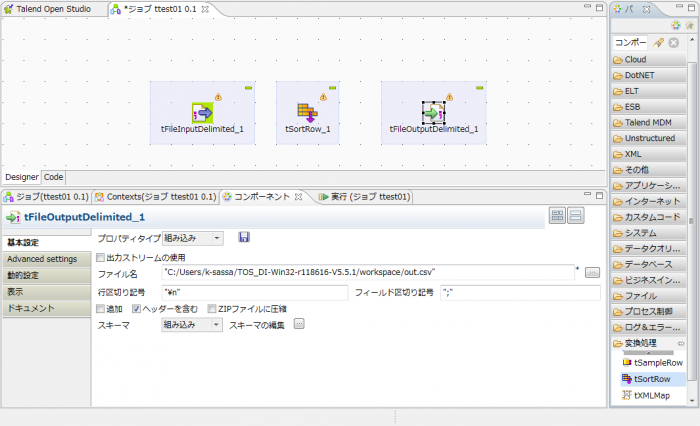Clear the palette search field

point(674,43)
